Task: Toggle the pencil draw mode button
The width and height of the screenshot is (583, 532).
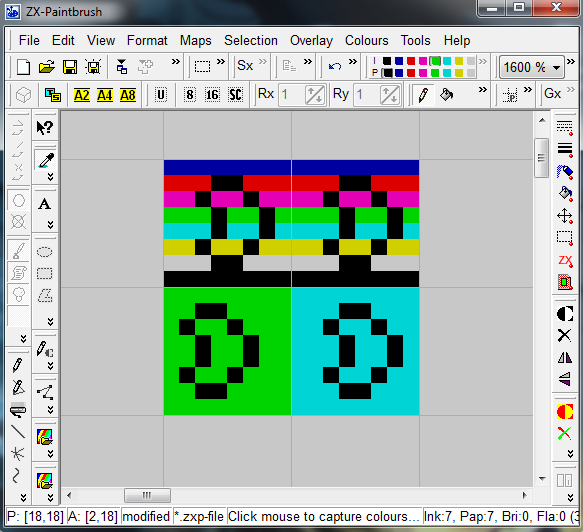Action: coord(423,95)
